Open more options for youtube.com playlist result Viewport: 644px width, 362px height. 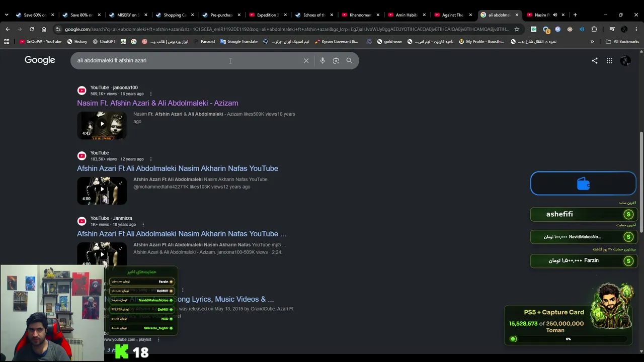(158, 340)
